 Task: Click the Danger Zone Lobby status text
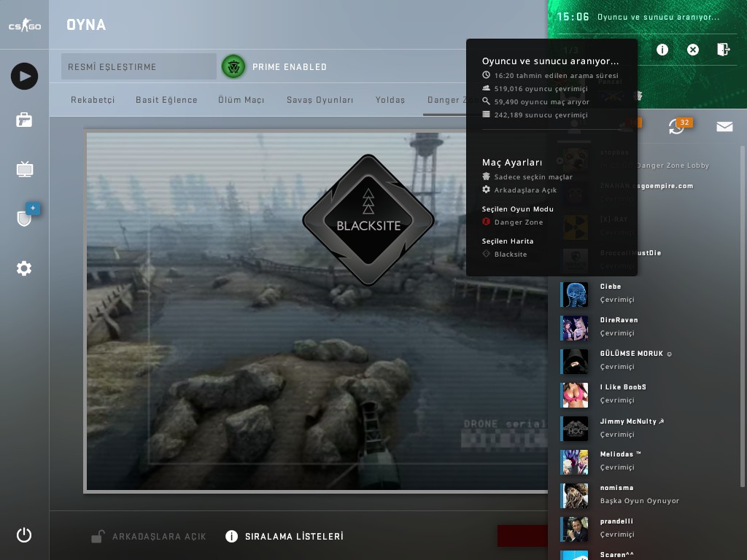pos(673,166)
